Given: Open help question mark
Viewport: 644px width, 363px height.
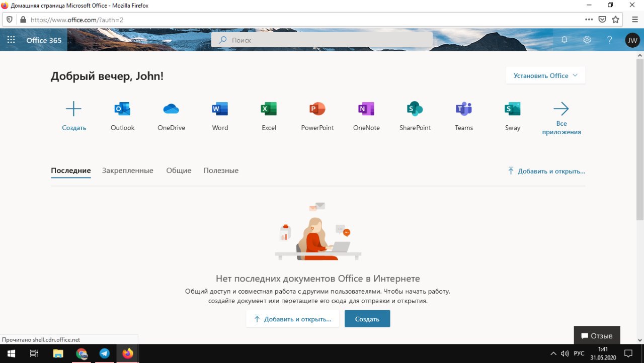Looking at the screenshot, I should click(x=610, y=40).
